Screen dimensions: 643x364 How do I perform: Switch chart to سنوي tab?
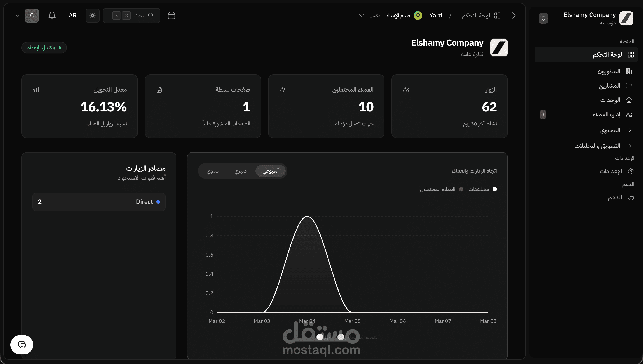click(x=213, y=171)
